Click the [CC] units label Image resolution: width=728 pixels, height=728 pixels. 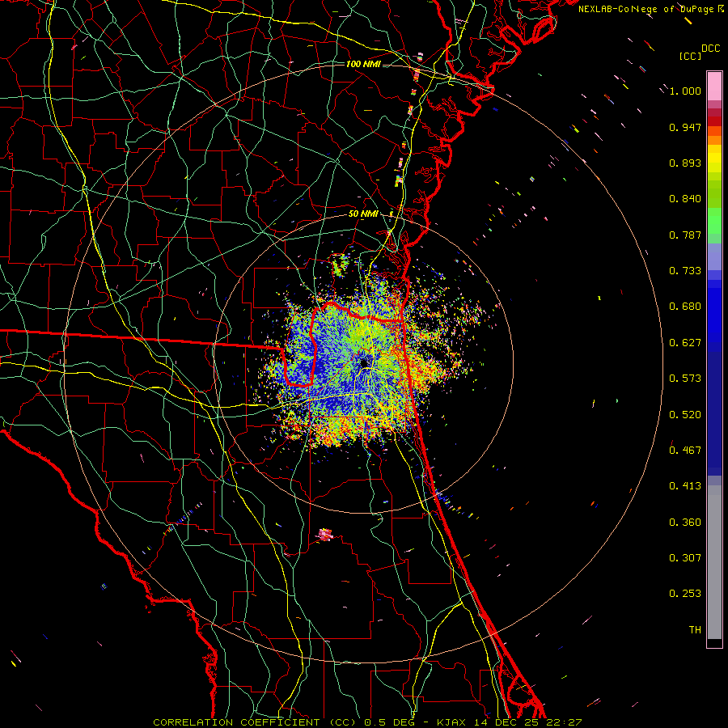click(x=690, y=56)
